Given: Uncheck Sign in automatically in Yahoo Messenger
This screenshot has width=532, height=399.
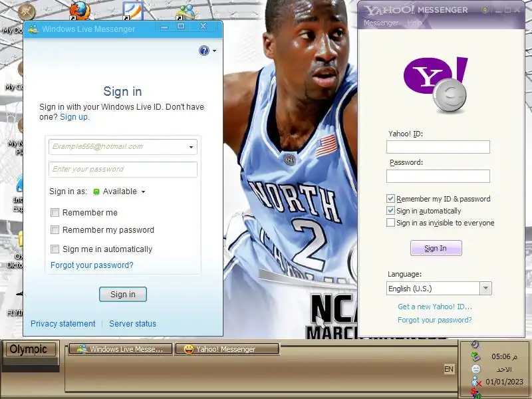Looking at the screenshot, I should click(390, 210).
